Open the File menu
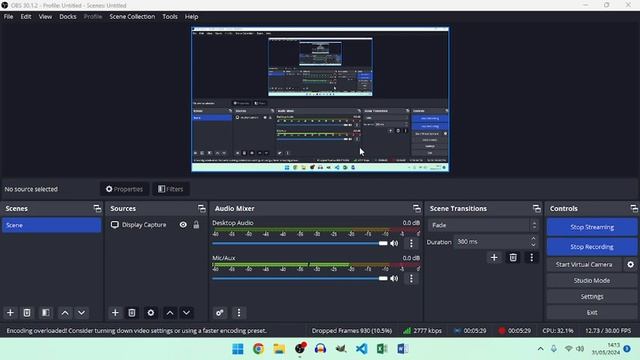The width and height of the screenshot is (640, 360). [x=9, y=17]
